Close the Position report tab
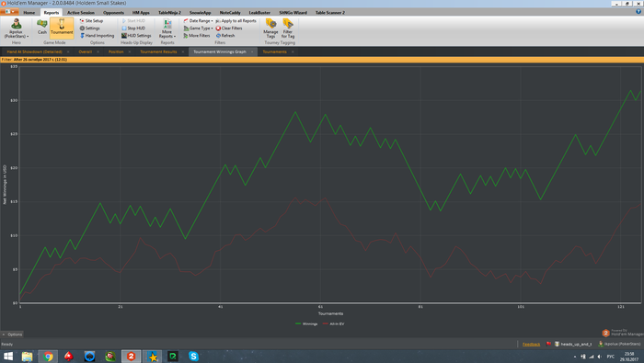 [130, 51]
